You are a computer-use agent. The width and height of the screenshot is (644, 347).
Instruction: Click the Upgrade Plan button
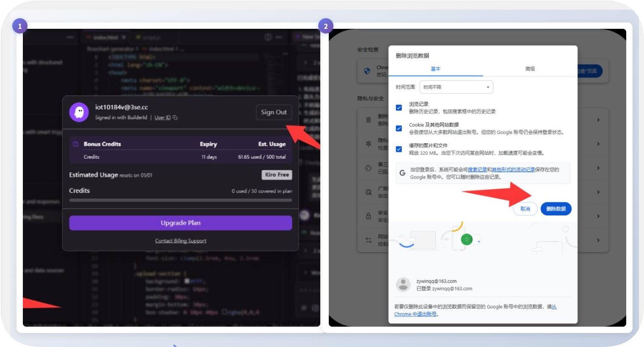point(181,223)
